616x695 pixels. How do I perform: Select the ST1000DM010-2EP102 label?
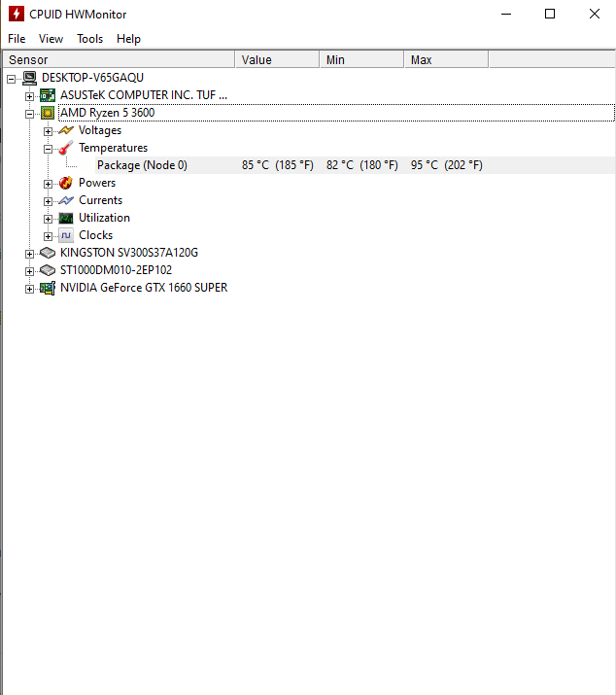click(x=117, y=270)
